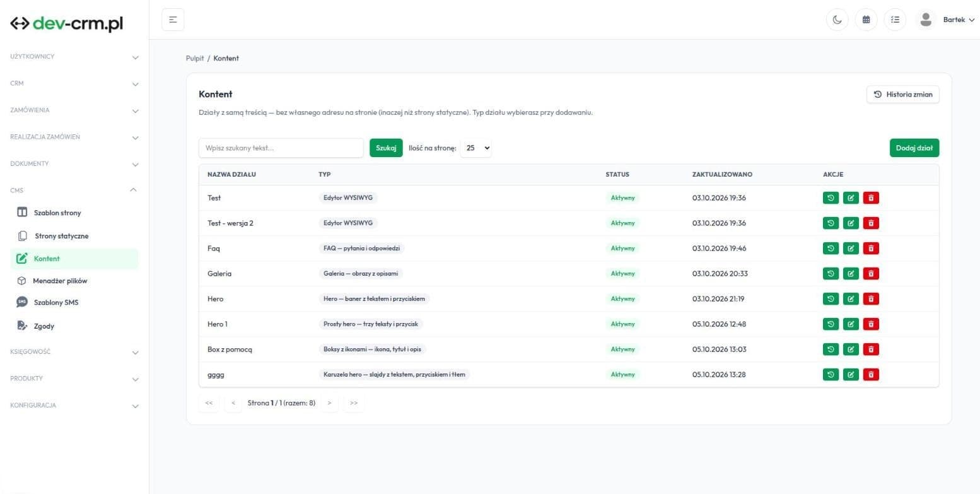
Task: Expand the Użytkownicy sidebar section
Action: (x=74, y=57)
